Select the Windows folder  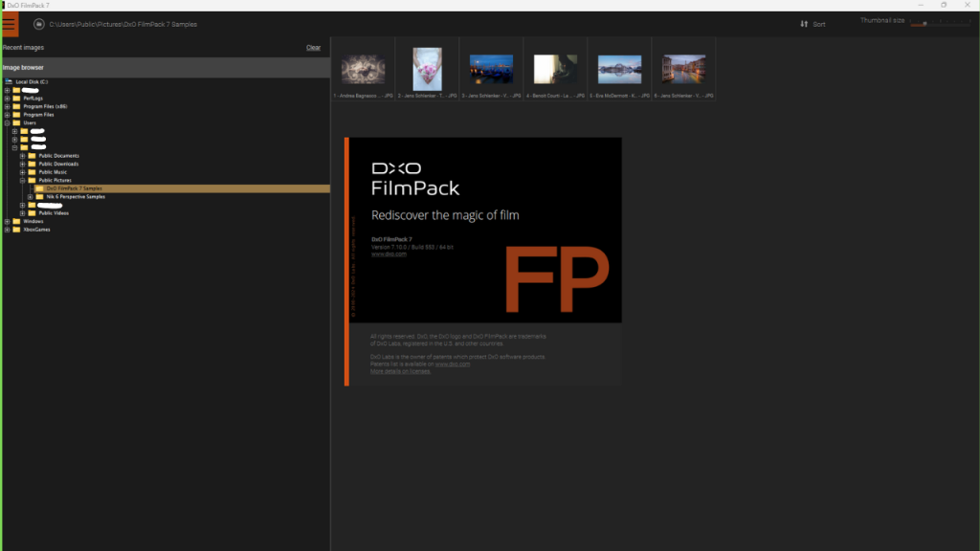click(33, 221)
